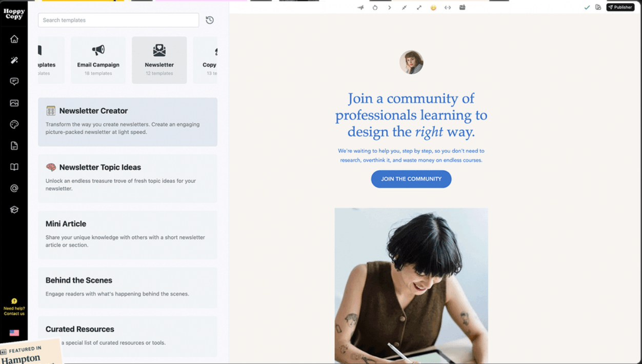Open the Newsletter Topic Ideas template
Viewport: 642px width, 364px height.
click(128, 178)
